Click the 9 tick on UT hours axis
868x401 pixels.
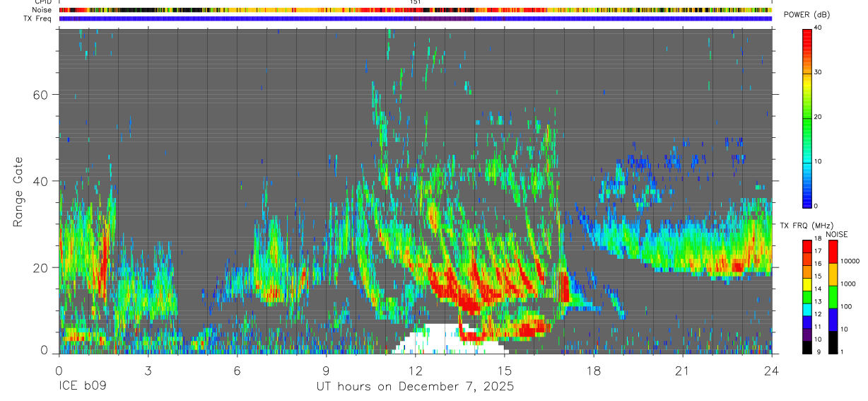(326, 371)
